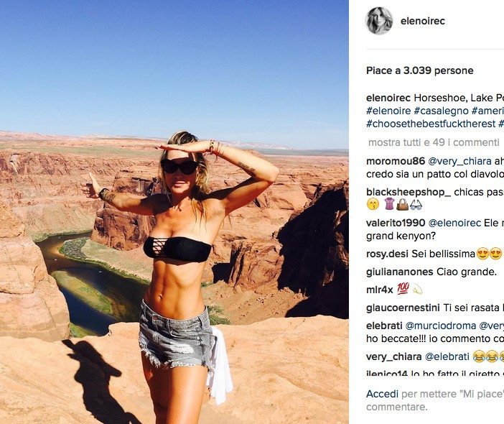Screen dimensions: 504x424
Task: Expand 'mostra tutti e 49 i commenti'
Action: pos(434,142)
